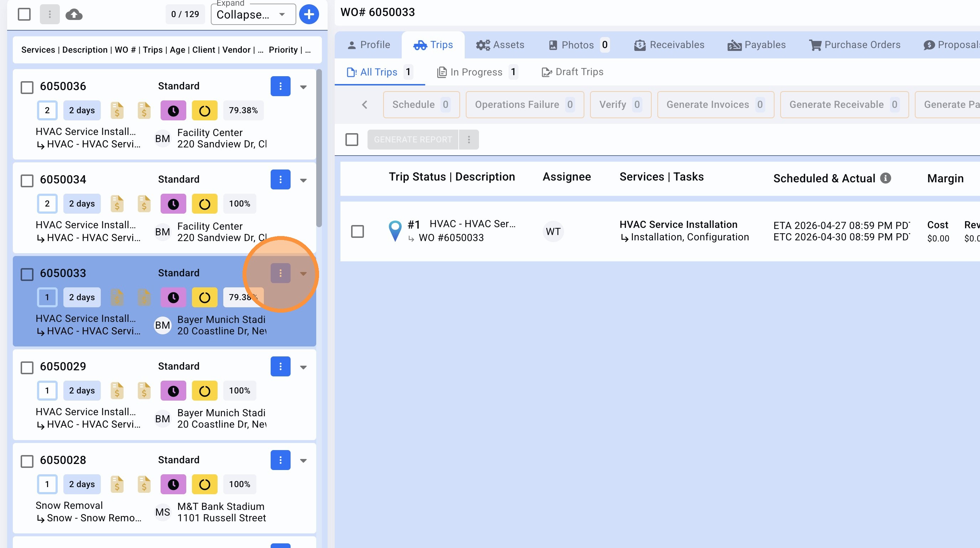The height and width of the screenshot is (548, 980).
Task: Click left chevron before Schedule button
Action: coord(364,105)
